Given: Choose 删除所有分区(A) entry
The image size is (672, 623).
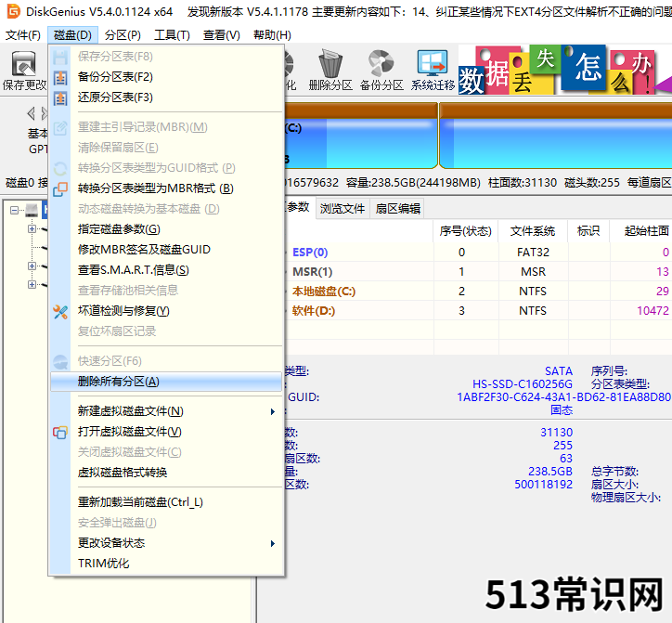Looking at the screenshot, I should pyautogui.click(x=166, y=382).
